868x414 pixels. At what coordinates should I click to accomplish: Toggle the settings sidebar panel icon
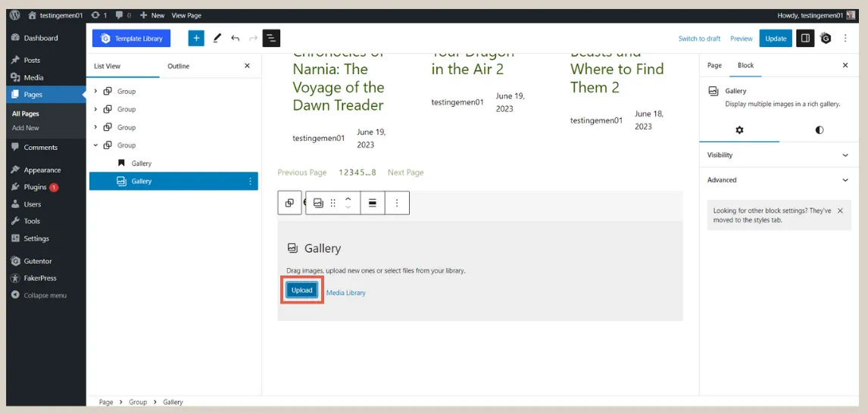(805, 38)
